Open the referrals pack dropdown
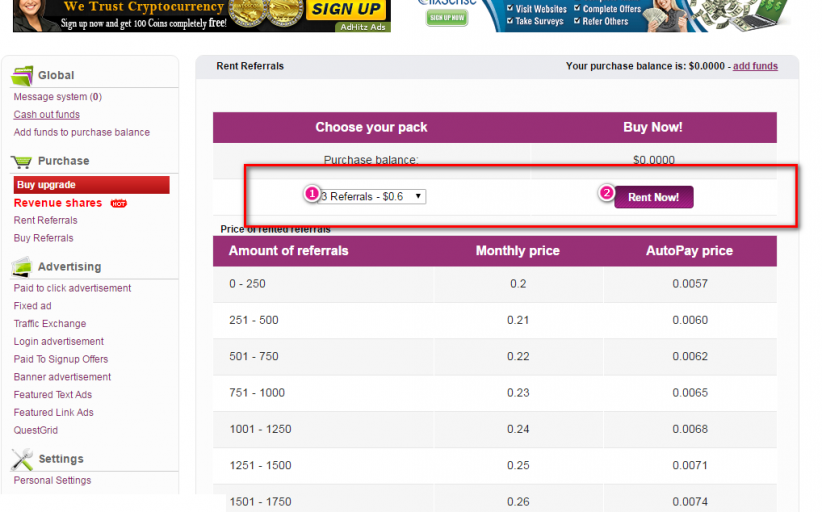The height and width of the screenshot is (512, 822). 372,197
